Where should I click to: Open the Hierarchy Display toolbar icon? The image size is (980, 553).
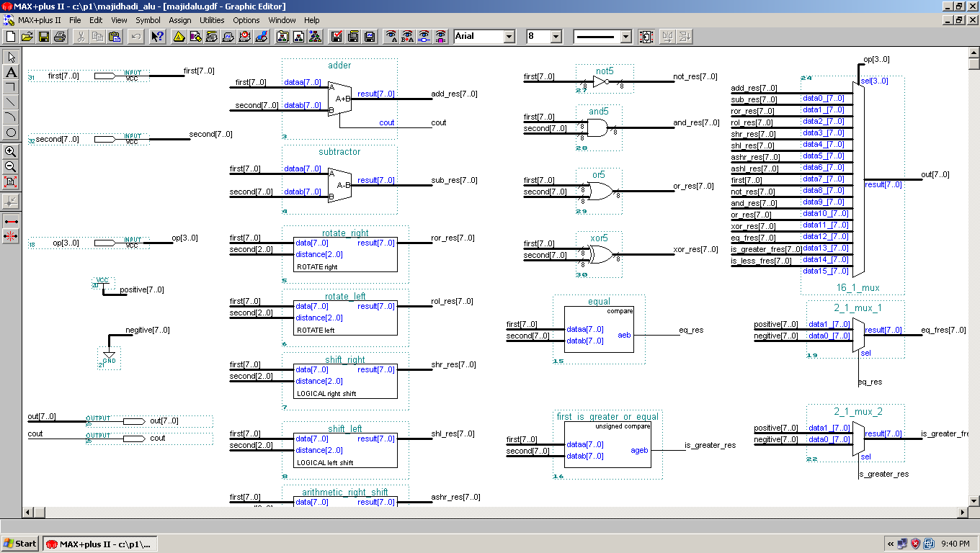315,36
